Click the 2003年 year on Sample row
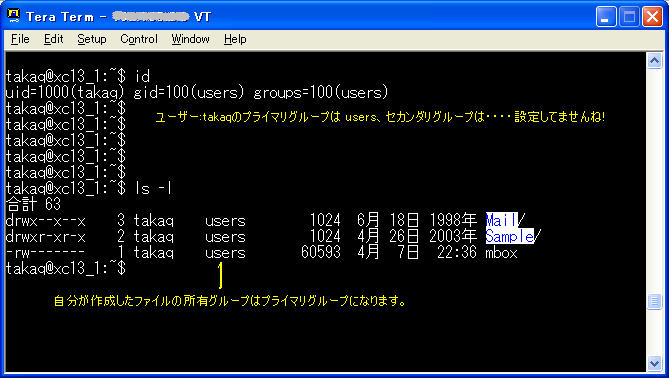This screenshot has width=669, height=378. 453,236
